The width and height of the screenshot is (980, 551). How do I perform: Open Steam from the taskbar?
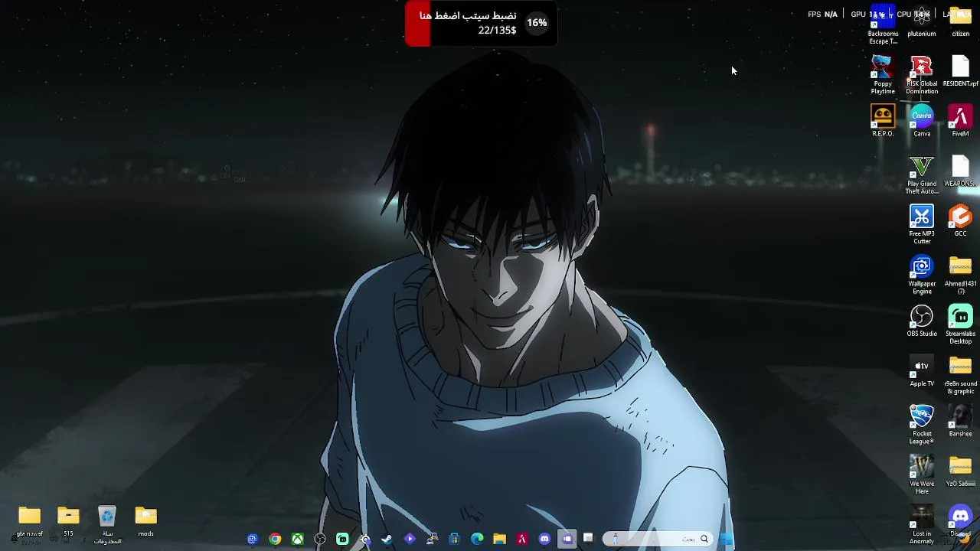[387, 539]
